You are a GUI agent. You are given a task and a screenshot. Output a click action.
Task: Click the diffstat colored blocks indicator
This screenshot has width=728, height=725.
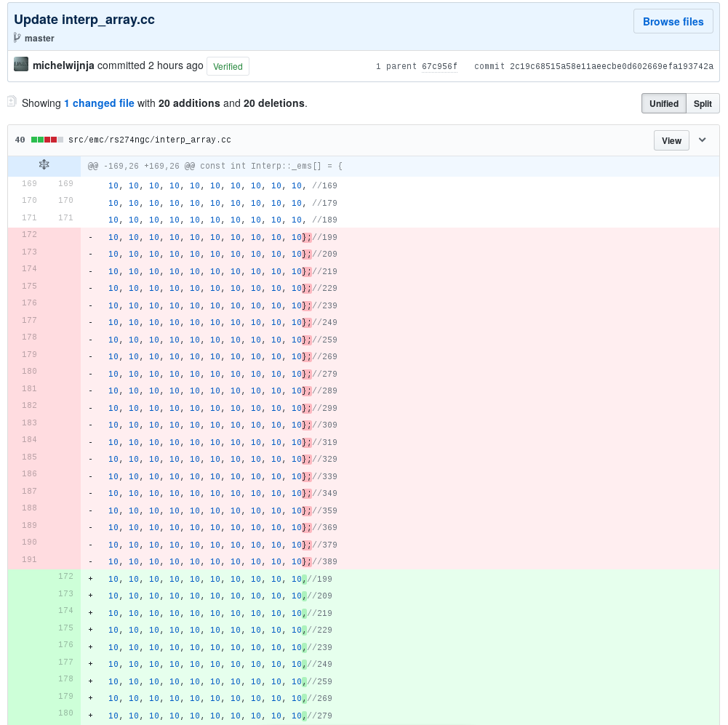pos(47,140)
